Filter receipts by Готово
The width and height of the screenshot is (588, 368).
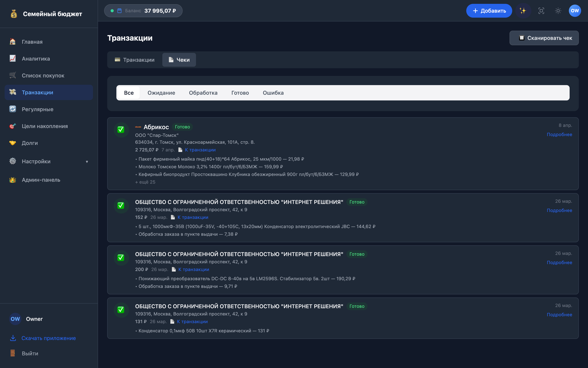(x=240, y=93)
